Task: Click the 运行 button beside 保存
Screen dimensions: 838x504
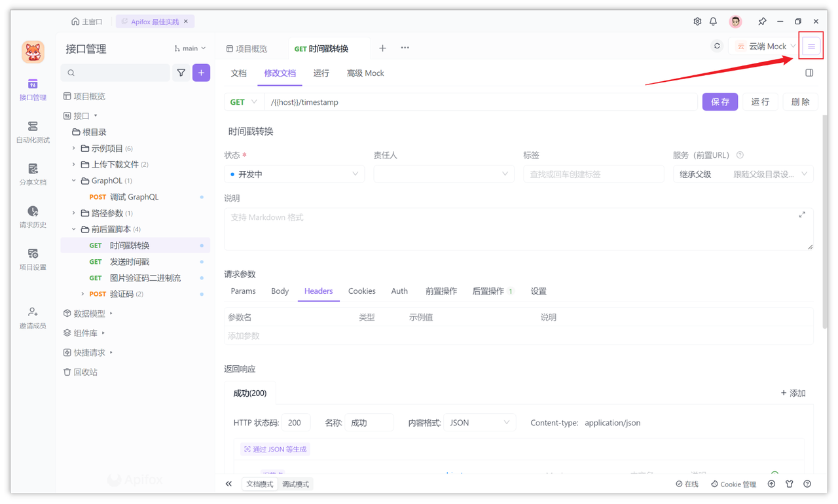Action: tap(760, 102)
